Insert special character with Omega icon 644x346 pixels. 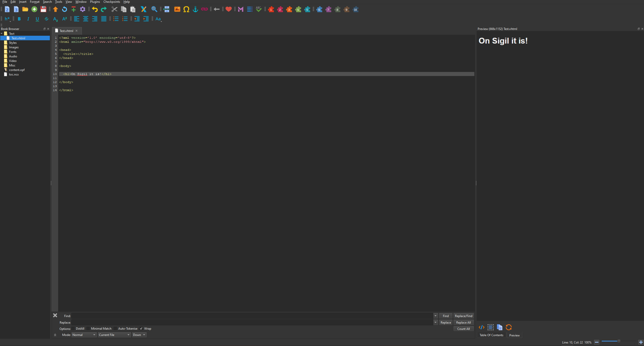pos(186,10)
